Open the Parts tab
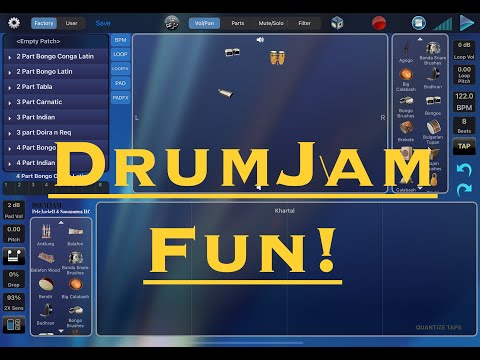This screenshot has height=360, width=480. [238, 23]
